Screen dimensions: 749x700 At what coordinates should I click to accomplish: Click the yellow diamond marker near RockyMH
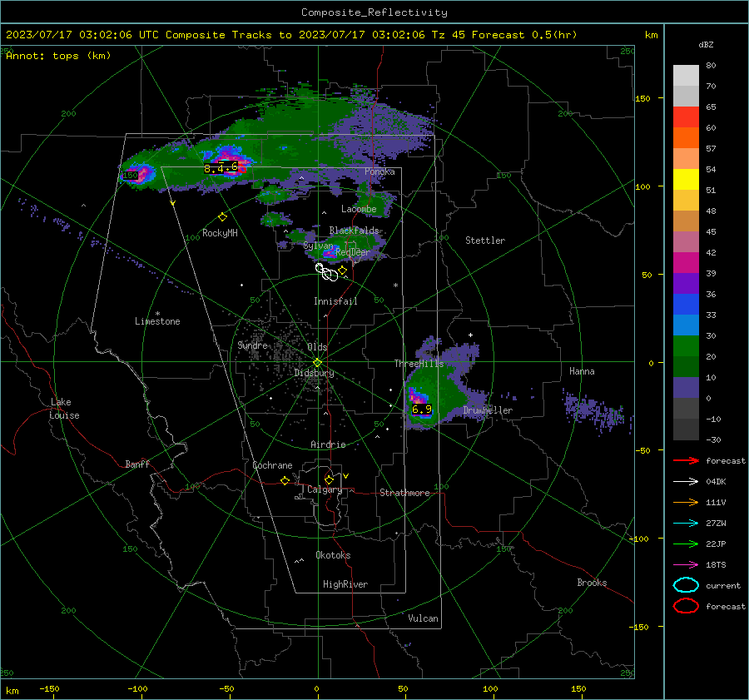point(222,217)
